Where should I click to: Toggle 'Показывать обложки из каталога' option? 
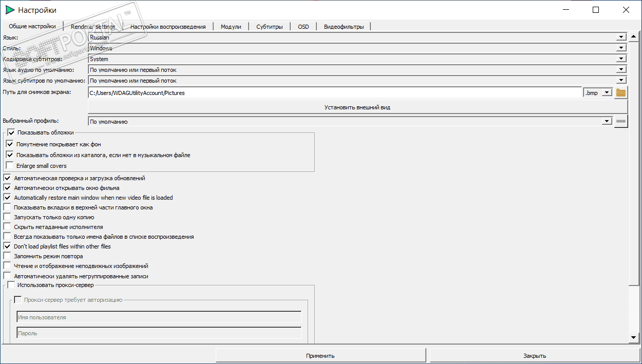9,155
